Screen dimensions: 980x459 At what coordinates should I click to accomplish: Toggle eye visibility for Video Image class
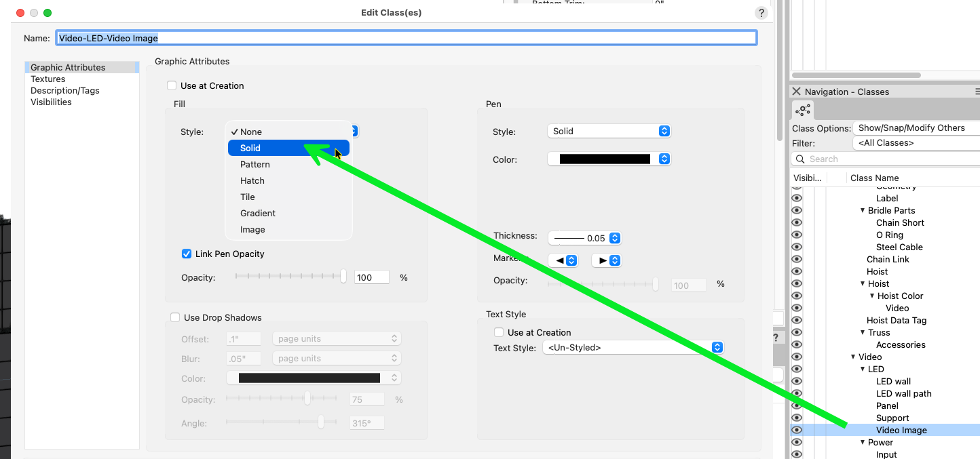(797, 430)
